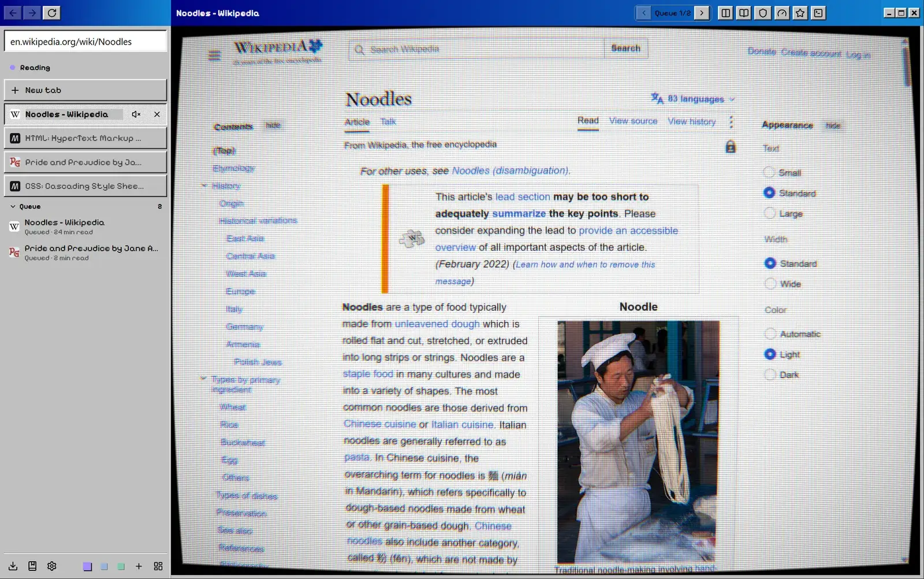Select the purple workspace swatch

click(x=87, y=566)
